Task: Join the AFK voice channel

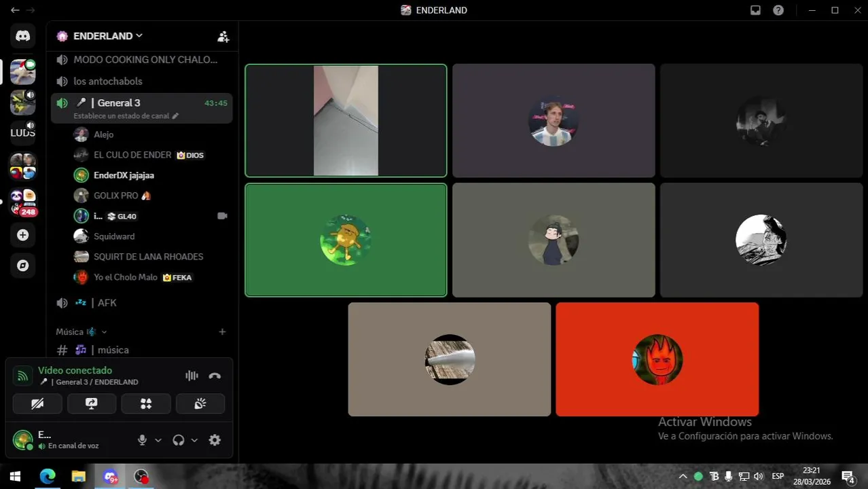Action: point(142,303)
